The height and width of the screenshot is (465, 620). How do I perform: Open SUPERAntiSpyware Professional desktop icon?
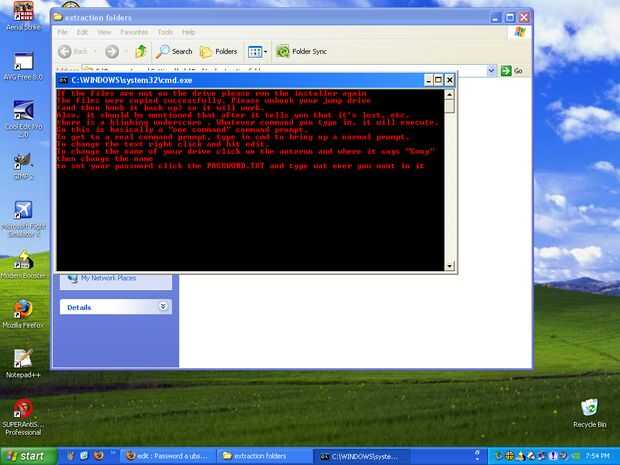[x=23, y=418]
